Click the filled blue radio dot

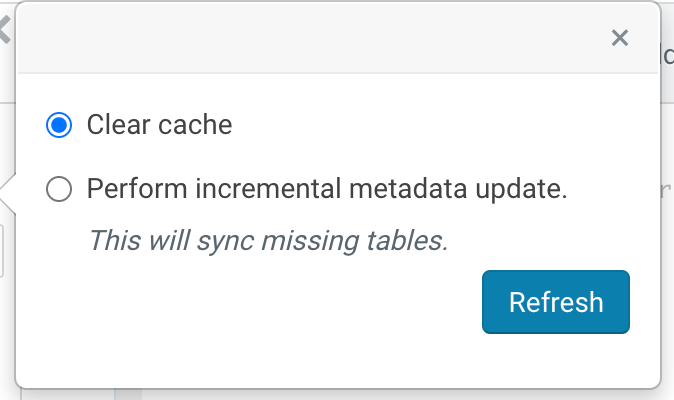[59, 125]
